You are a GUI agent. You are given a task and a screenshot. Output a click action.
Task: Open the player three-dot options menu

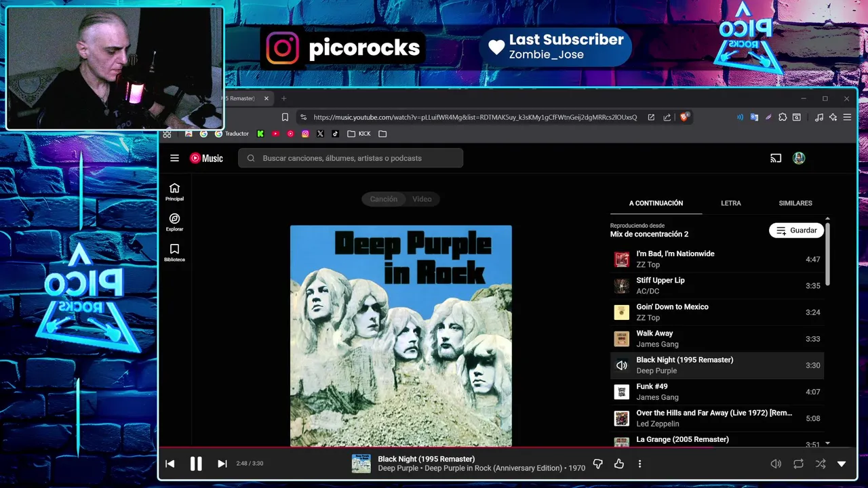(x=639, y=464)
